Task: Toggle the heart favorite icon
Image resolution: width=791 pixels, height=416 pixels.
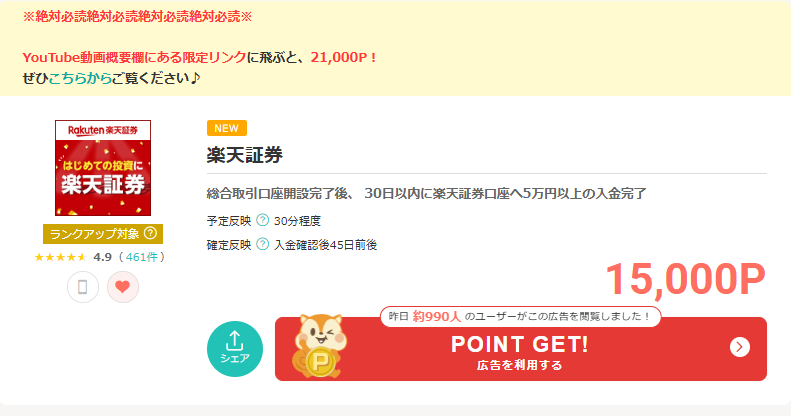Action: (x=123, y=287)
